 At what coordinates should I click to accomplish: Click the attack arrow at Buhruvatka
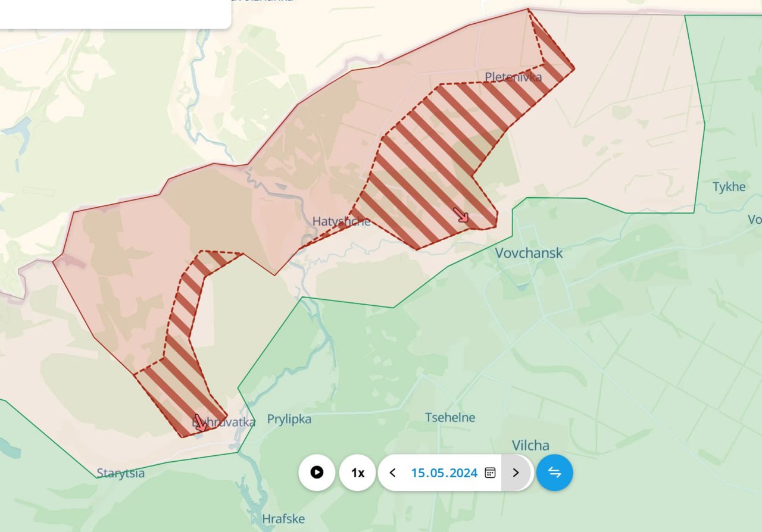pos(201,423)
